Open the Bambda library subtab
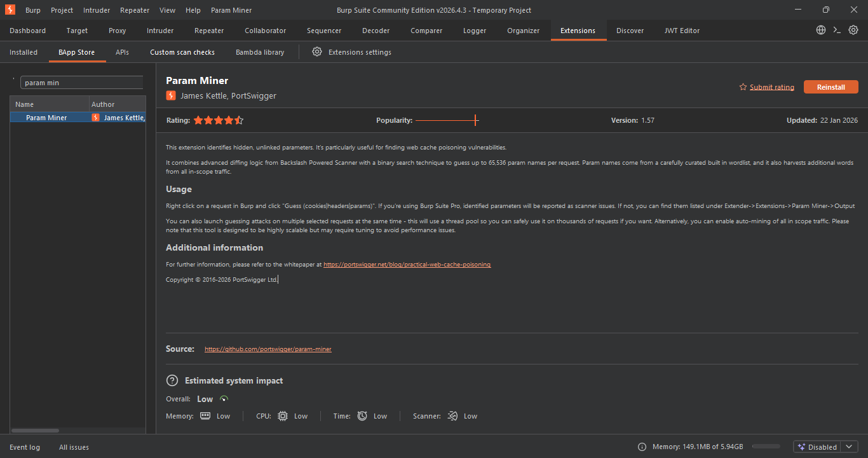This screenshot has height=458, width=868. pos(260,52)
